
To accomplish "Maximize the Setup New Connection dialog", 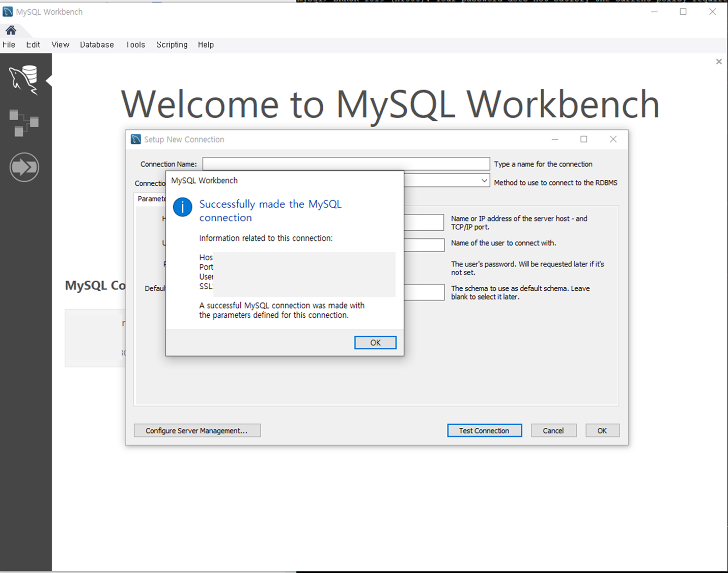I will tap(584, 139).
